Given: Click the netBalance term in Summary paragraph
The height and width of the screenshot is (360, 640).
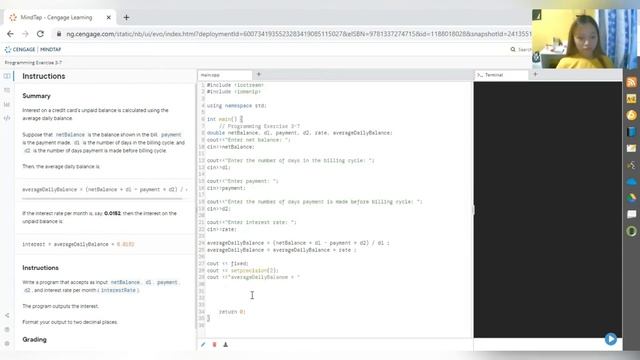Looking at the screenshot, I should click(70, 135).
